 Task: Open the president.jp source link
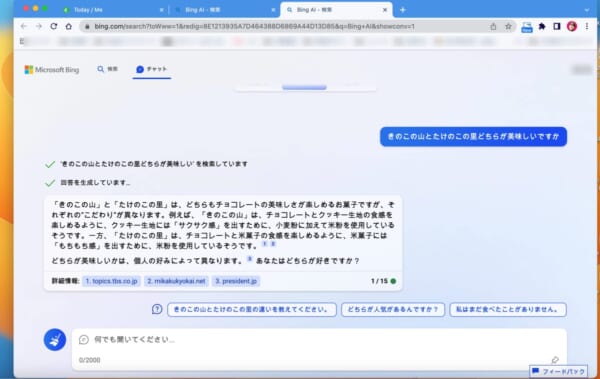tap(236, 281)
